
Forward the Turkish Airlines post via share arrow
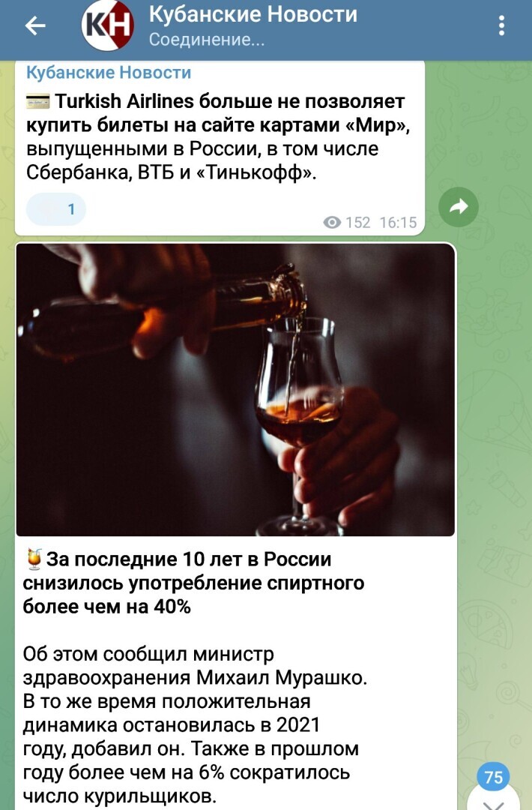point(459,207)
